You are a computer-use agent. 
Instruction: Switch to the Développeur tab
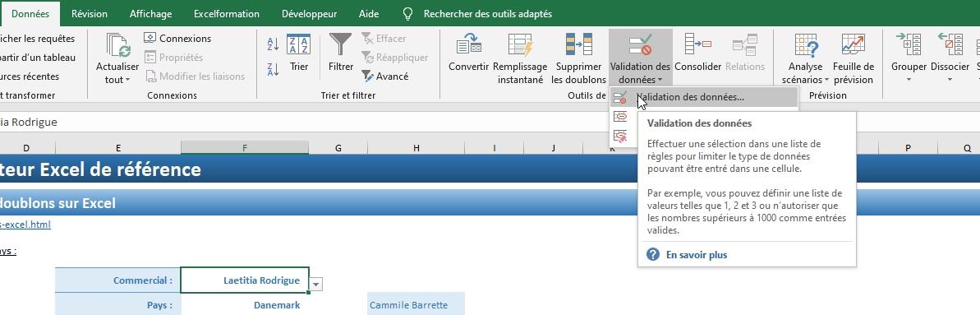pos(309,14)
